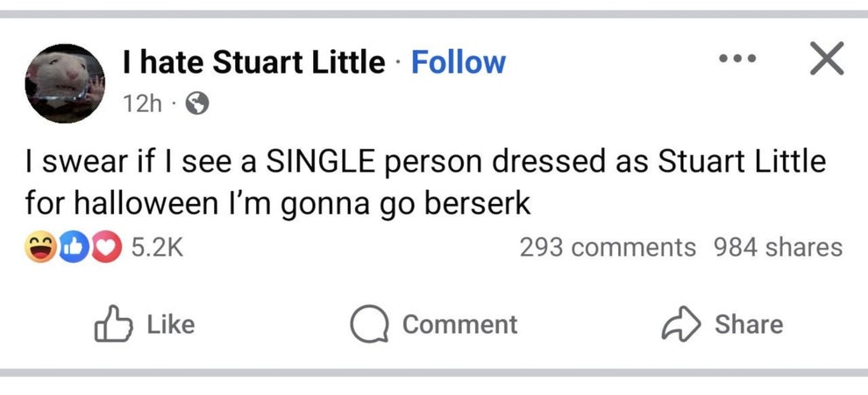This screenshot has width=868, height=395.
Task: Show who reacted via 5.2K count
Action: point(157,248)
